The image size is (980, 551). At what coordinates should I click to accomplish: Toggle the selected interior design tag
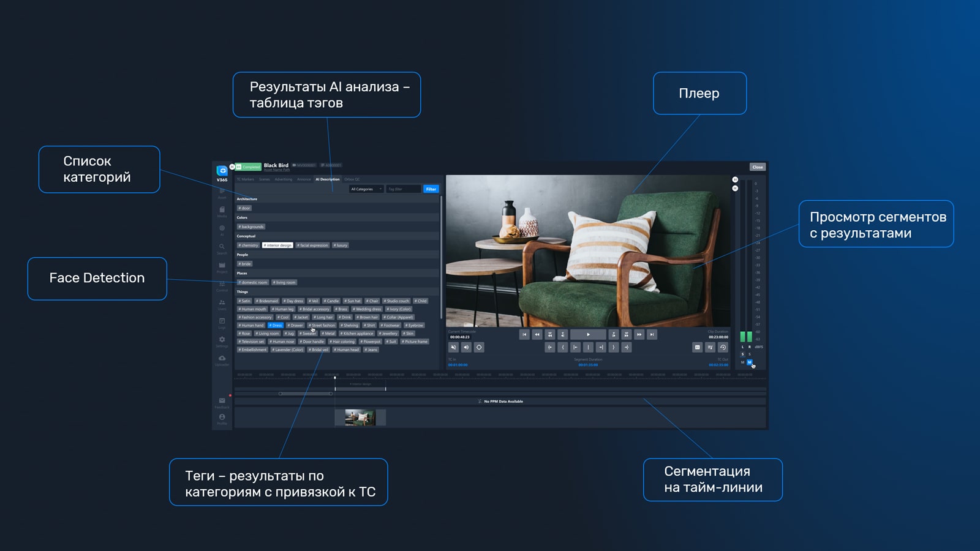coord(277,245)
